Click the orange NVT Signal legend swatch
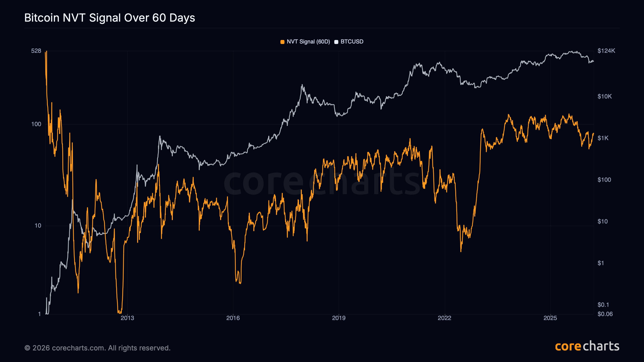This screenshot has width=644, height=362. tap(283, 42)
